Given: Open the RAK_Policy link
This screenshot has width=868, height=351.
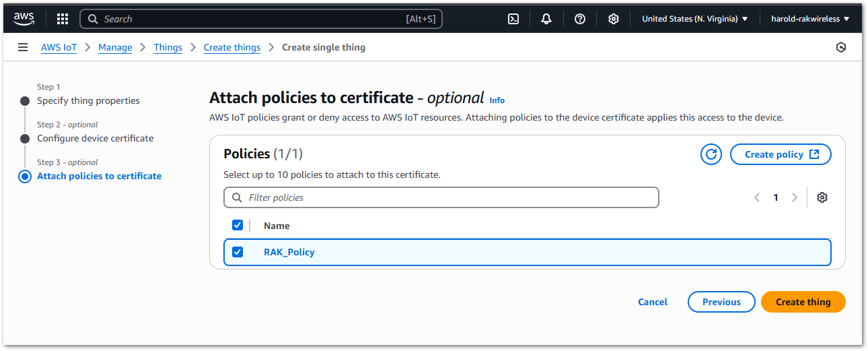Looking at the screenshot, I should click(289, 252).
